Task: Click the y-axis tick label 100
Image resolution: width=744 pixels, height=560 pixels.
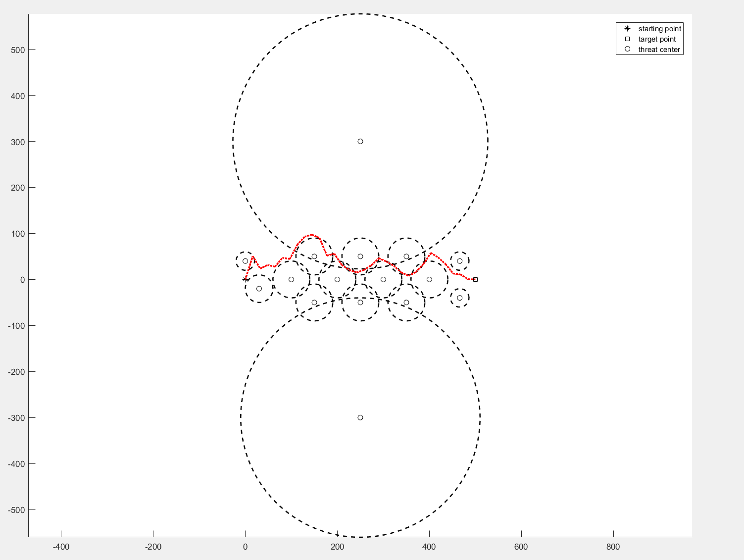Action: click(17, 234)
